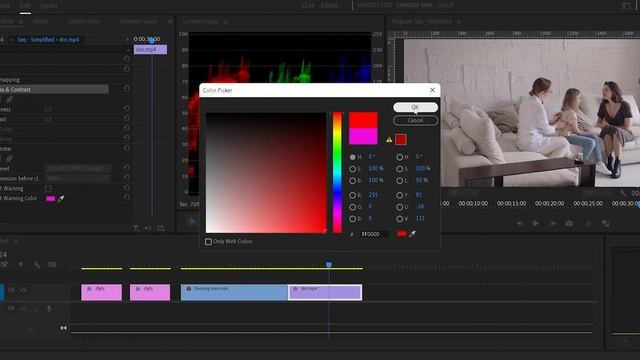Open the Effects panel tab
Image resolution: width=640 pixels, height=360 pixels.
40,21
